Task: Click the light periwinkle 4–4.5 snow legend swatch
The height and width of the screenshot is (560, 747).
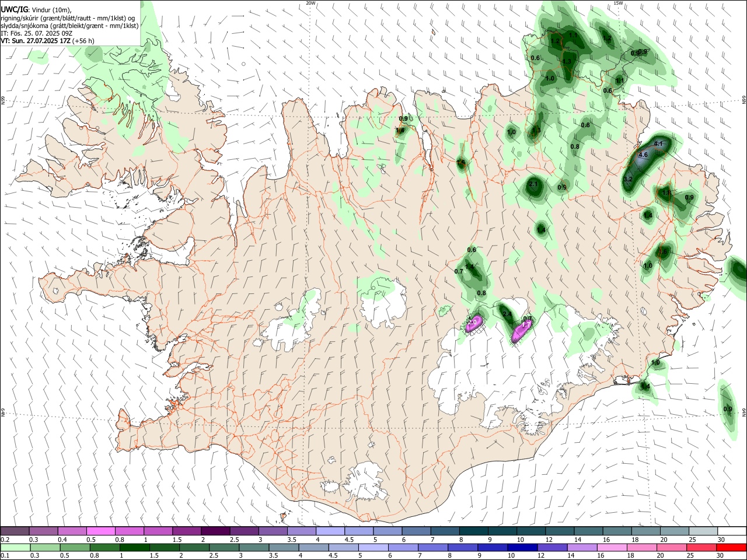Action: click(x=330, y=531)
